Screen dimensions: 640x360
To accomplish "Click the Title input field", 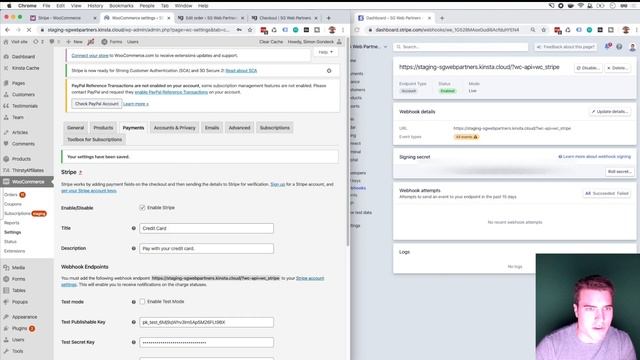I will tap(207, 228).
